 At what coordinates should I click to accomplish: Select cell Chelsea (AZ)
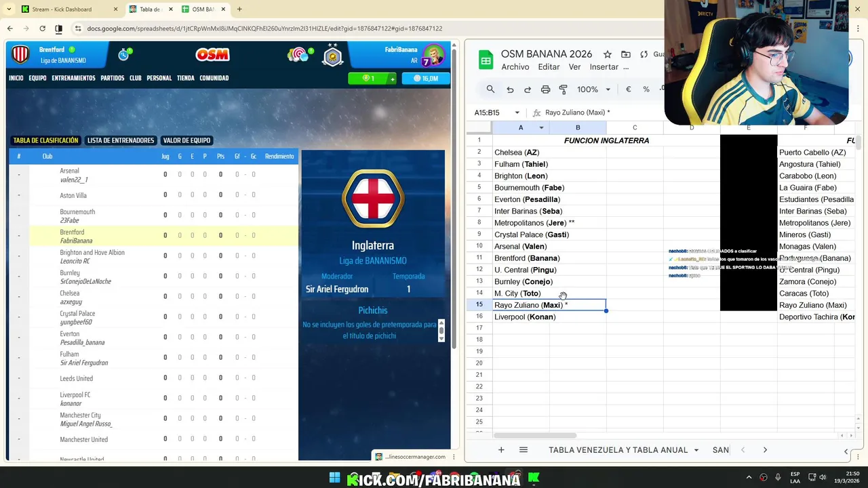point(549,152)
